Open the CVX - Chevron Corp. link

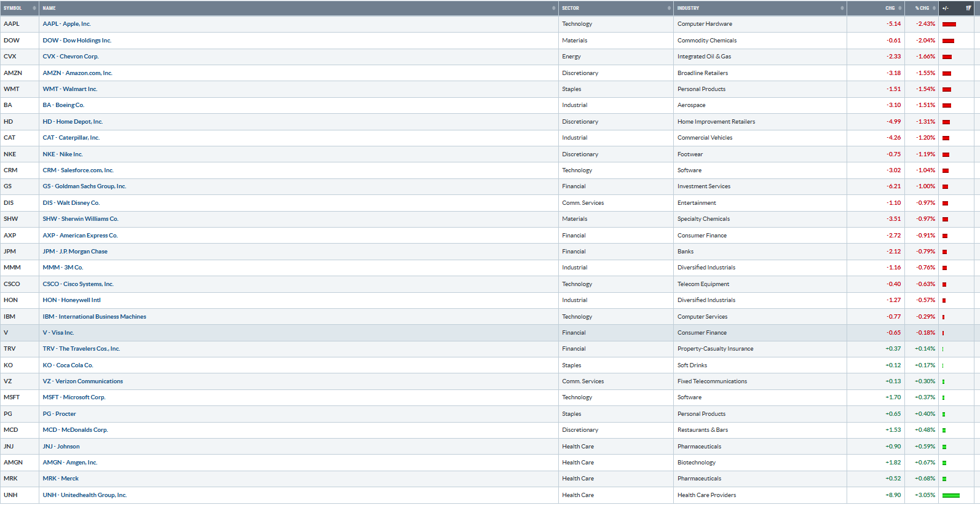tap(71, 57)
